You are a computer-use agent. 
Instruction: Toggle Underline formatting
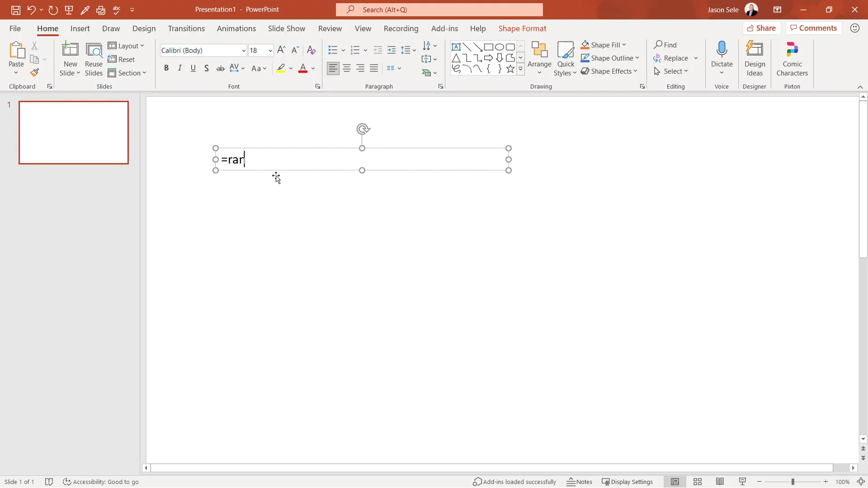click(193, 68)
